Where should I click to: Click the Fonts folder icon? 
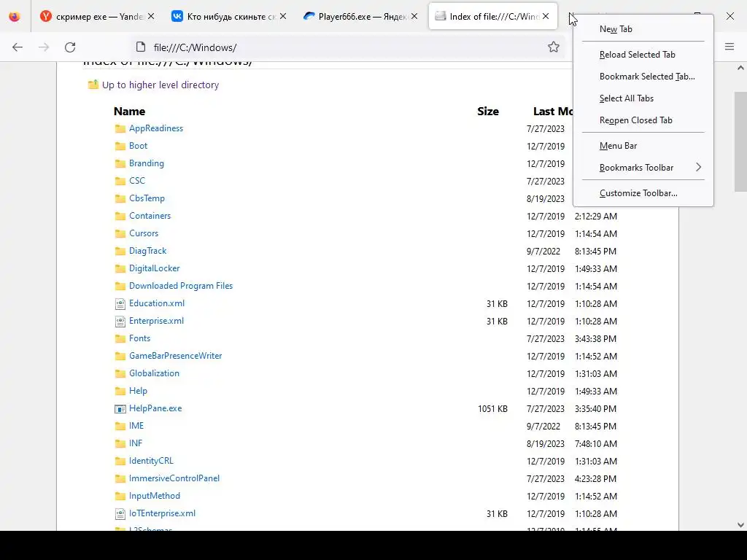tap(120, 338)
